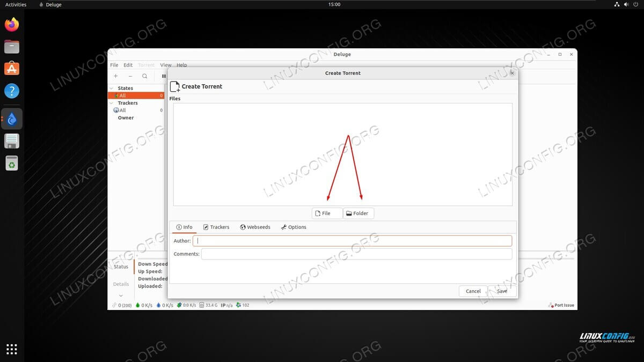Image resolution: width=644 pixels, height=362 pixels.
Task: Open the Deluge app menu in top bar
Action: click(50, 4)
